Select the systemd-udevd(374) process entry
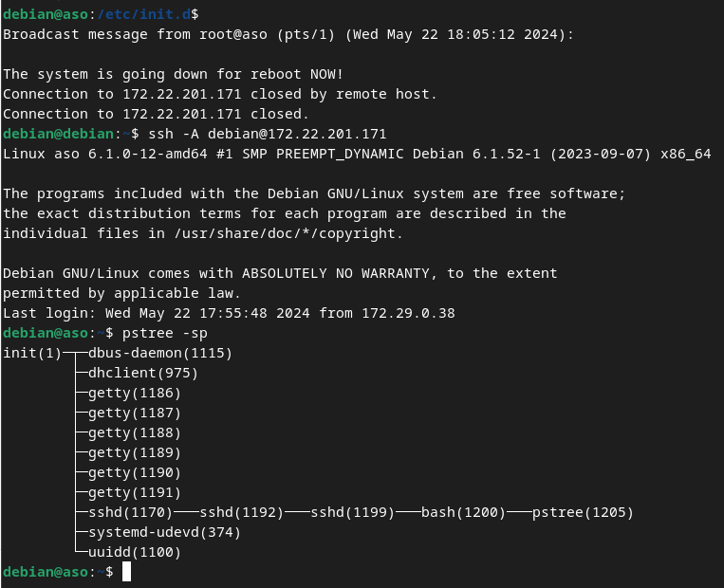 point(164,532)
